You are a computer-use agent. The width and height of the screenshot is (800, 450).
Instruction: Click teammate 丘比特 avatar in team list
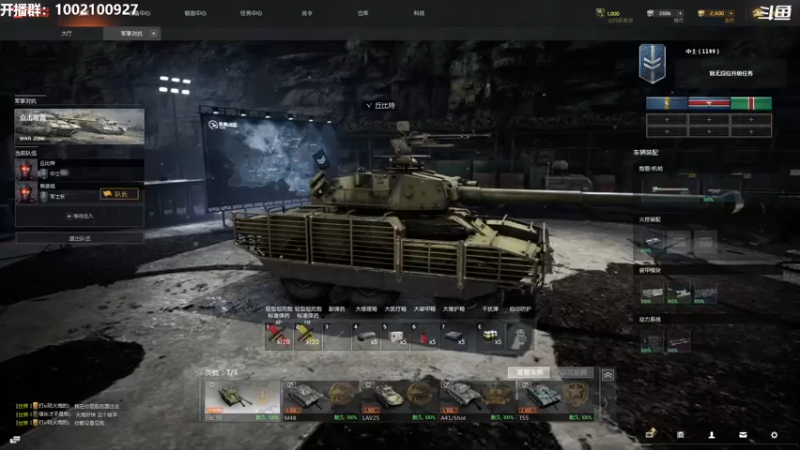tap(26, 169)
